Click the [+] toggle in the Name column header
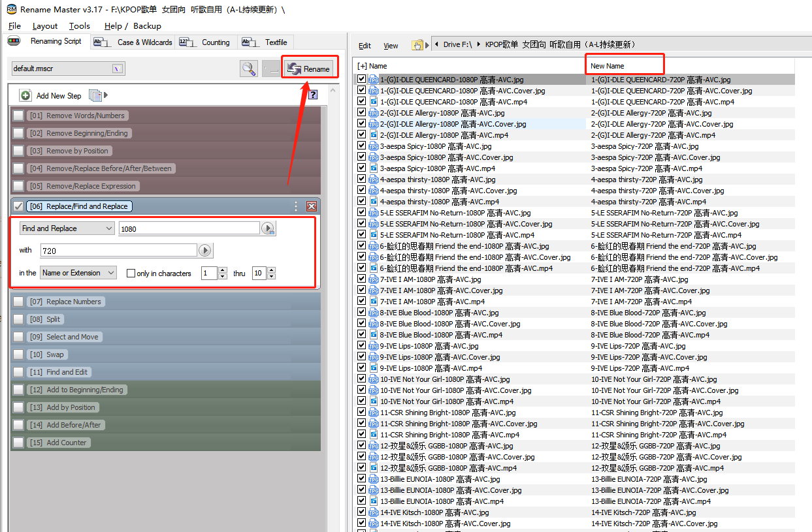 tap(363, 66)
